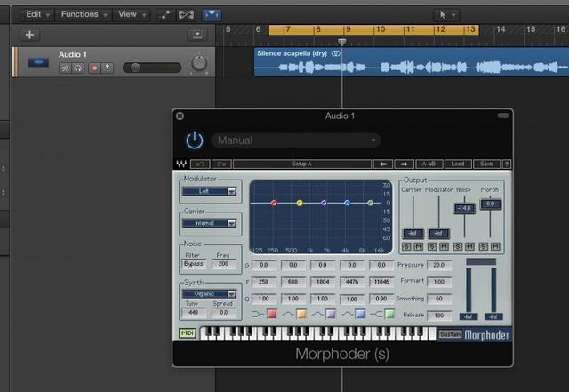Click the previous preset left arrow

point(383,164)
